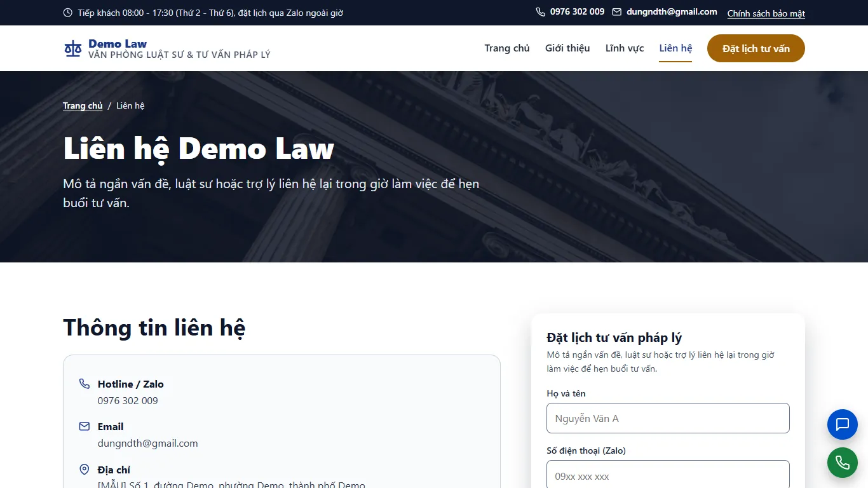Click the clock icon in top bar
This screenshot has width=868, height=488.
(x=68, y=13)
